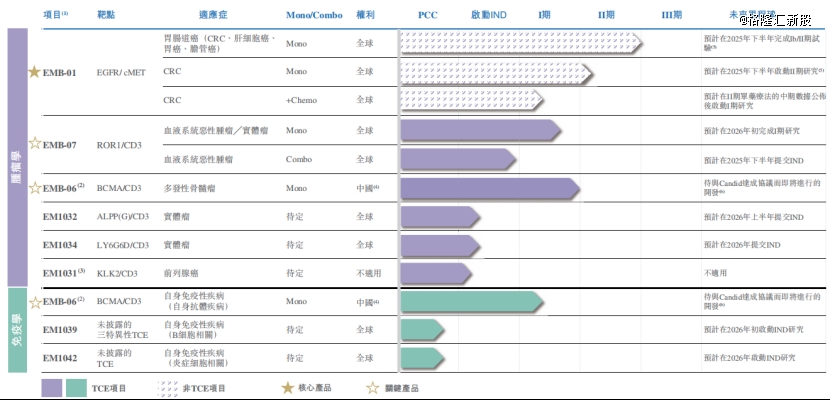
Task: Click the EM1031 purple progress bar
Action: click(436, 274)
